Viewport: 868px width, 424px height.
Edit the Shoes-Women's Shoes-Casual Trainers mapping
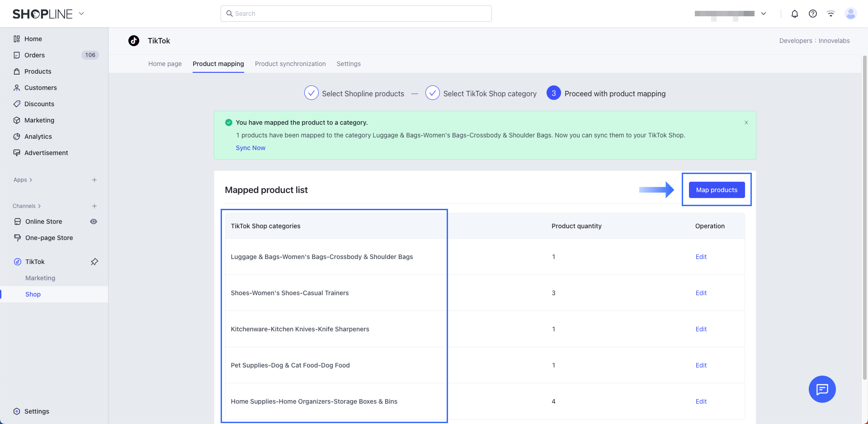coord(701,293)
